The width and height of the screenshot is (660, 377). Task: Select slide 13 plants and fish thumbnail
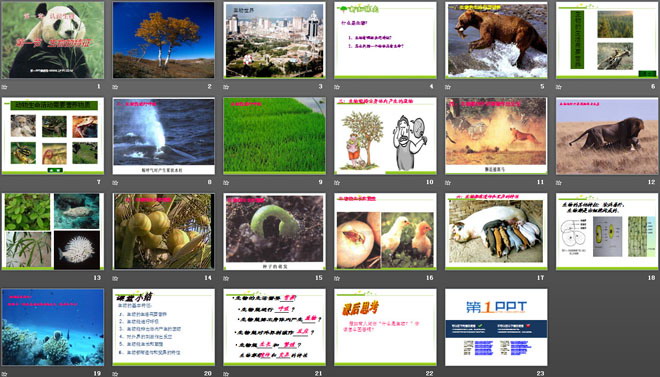tap(53, 231)
